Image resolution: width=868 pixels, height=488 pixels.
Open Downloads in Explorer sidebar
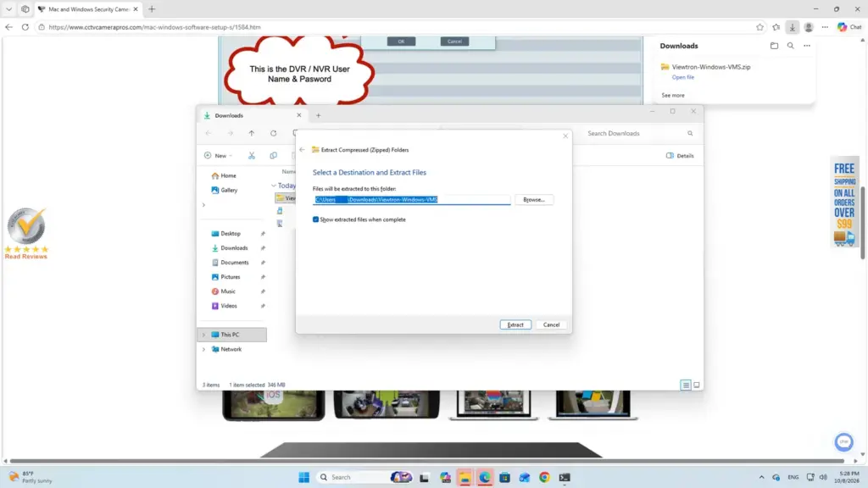pyautogui.click(x=234, y=248)
